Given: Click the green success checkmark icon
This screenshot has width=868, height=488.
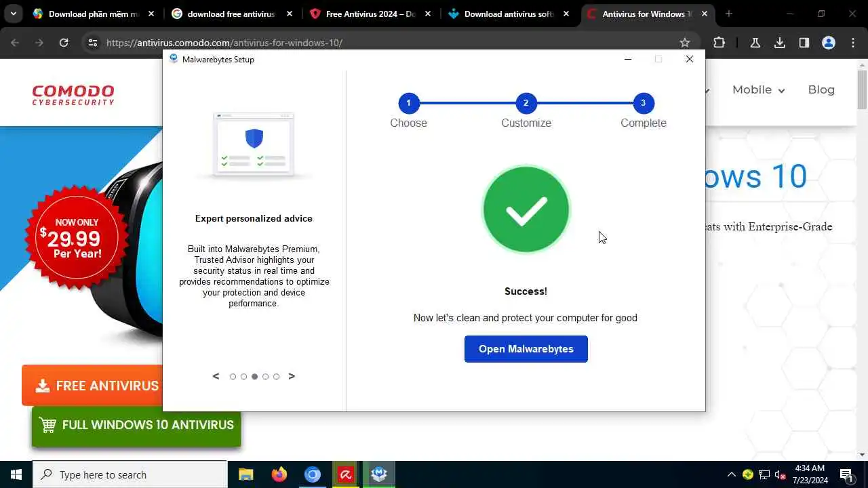Looking at the screenshot, I should pos(526,209).
